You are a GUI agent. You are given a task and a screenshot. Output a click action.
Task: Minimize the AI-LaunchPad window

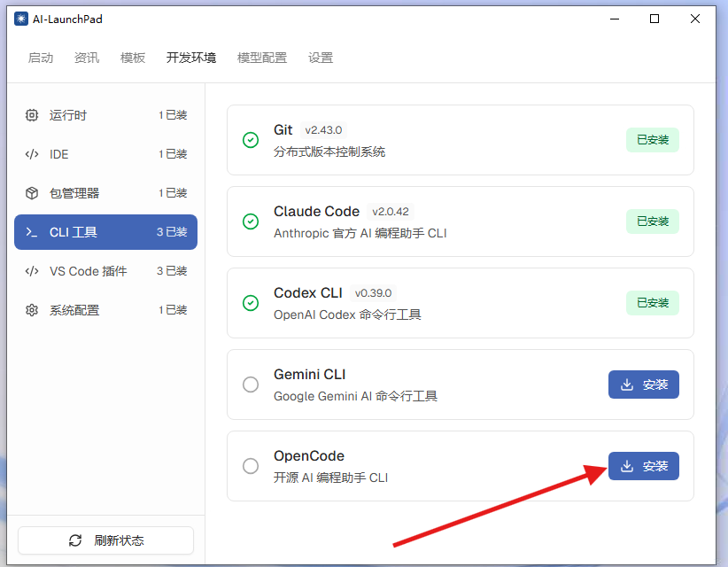[615, 19]
